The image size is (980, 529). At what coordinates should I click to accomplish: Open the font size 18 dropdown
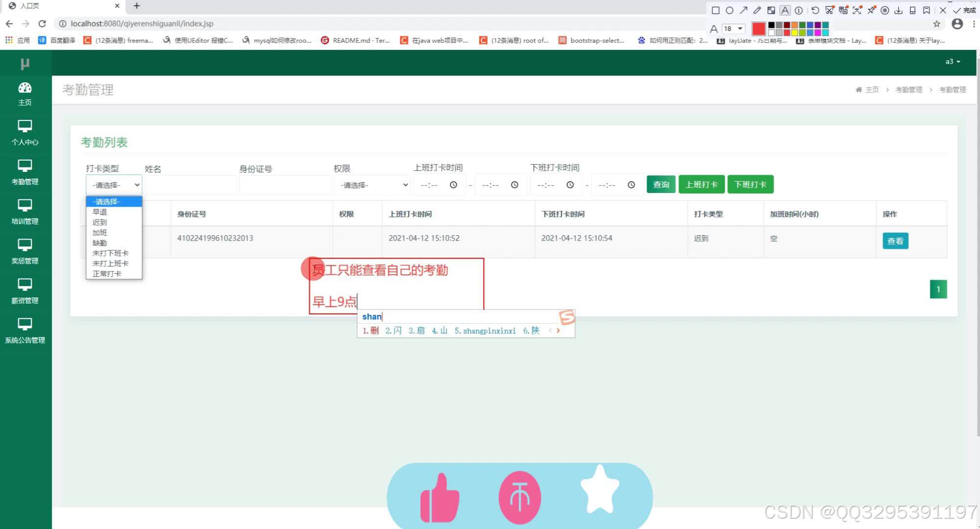click(x=734, y=28)
